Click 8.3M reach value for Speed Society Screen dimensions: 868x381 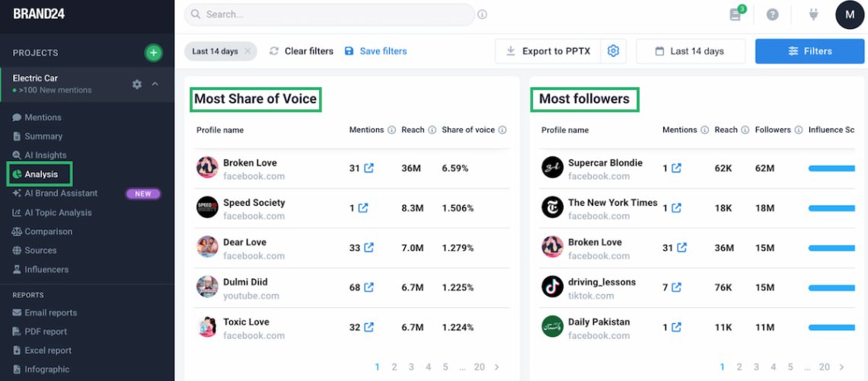(x=413, y=208)
